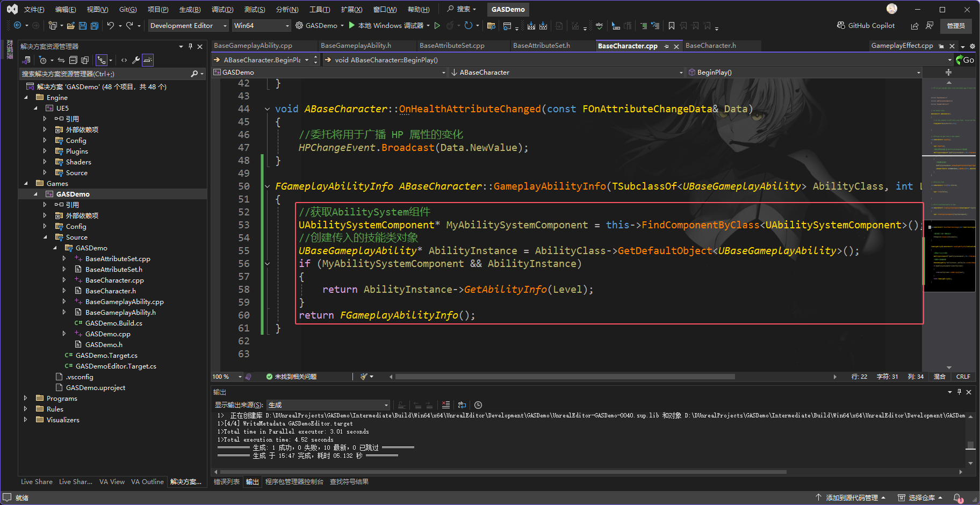980x505 pixels.
Task: Open the BeginPlay() member dropdown
Action: click(x=804, y=72)
